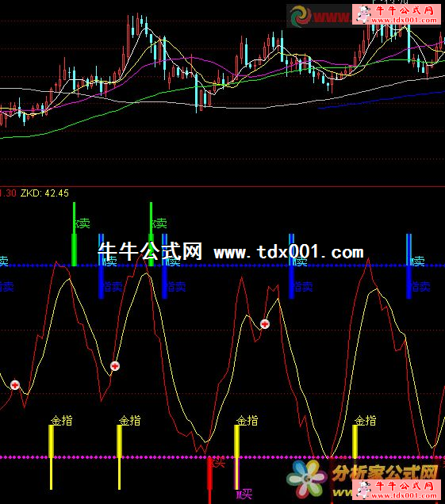Click the red buy signal bar at bottom

209,480
